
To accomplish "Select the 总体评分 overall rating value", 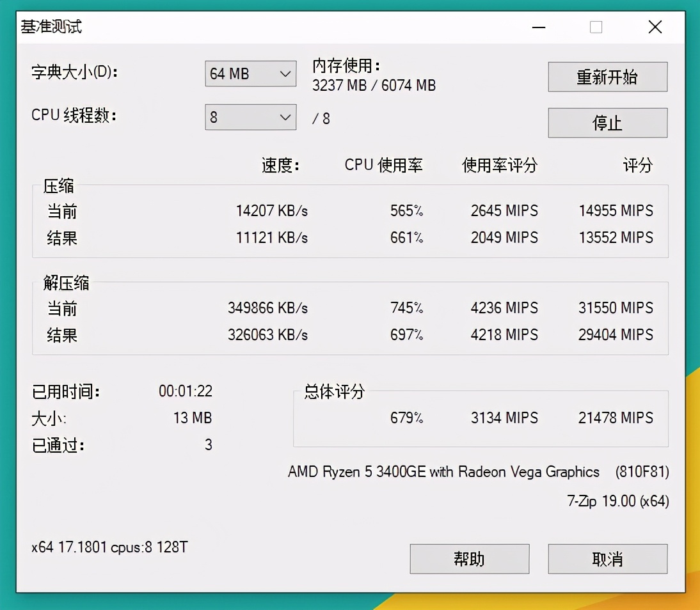I will (x=615, y=418).
